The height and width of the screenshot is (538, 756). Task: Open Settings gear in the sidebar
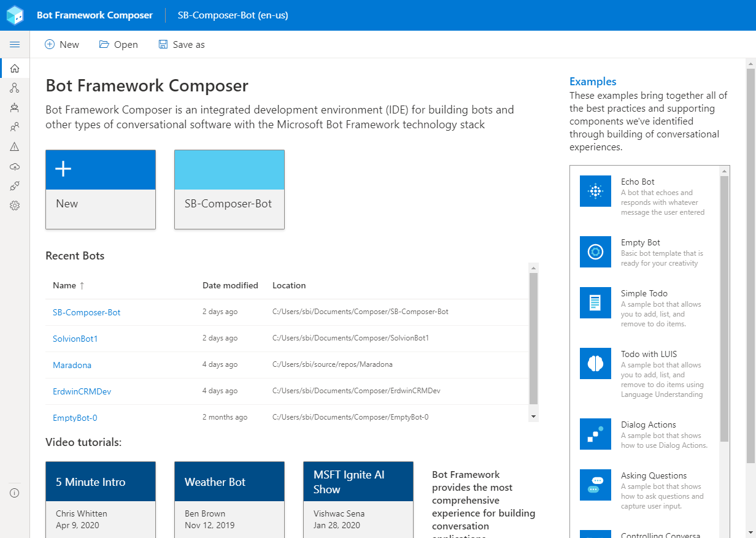tap(15, 206)
